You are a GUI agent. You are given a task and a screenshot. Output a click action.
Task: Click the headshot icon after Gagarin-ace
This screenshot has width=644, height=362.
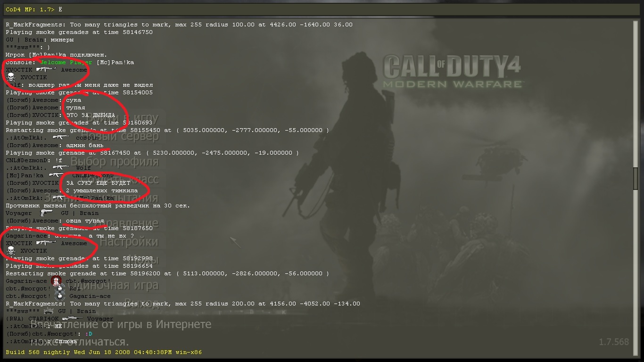pos(56,281)
